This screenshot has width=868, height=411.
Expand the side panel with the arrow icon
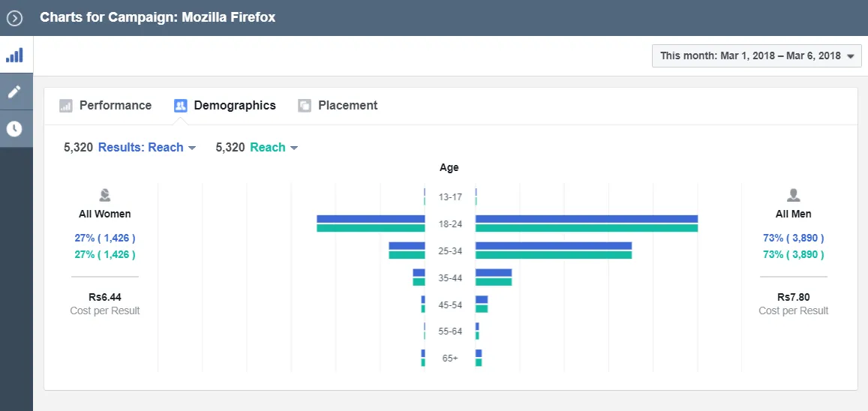[x=14, y=18]
